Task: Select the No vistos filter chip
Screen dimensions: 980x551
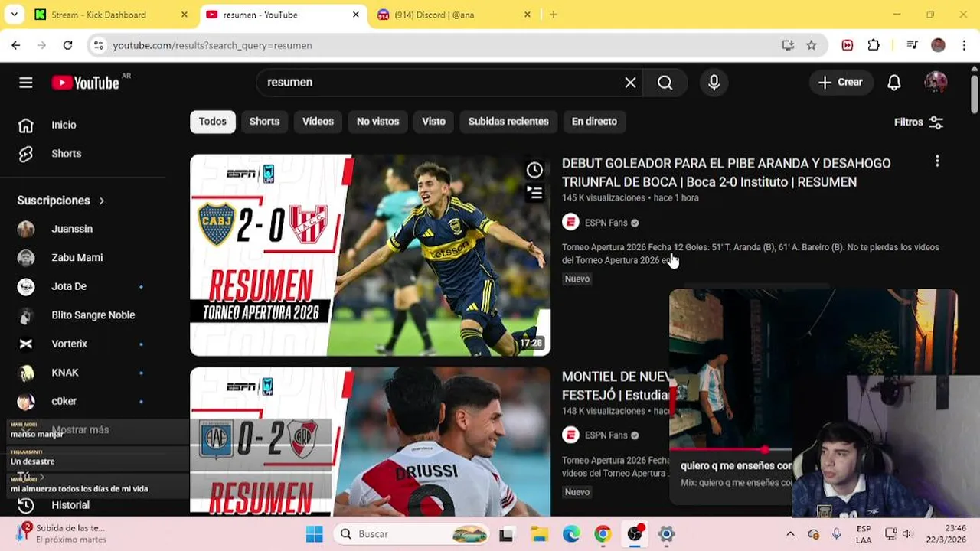Action: pyautogui.click(x=377, y=122)
